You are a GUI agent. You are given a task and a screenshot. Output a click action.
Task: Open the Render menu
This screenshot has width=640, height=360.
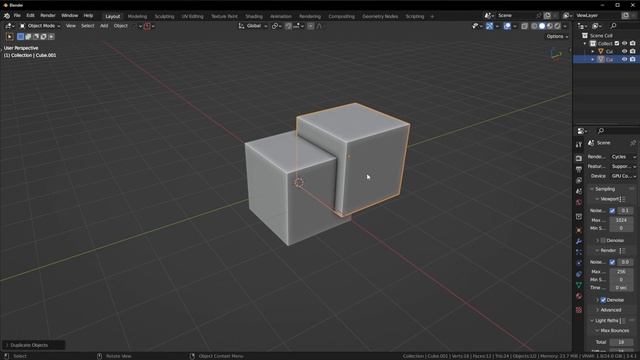click(x=48, y=16)
